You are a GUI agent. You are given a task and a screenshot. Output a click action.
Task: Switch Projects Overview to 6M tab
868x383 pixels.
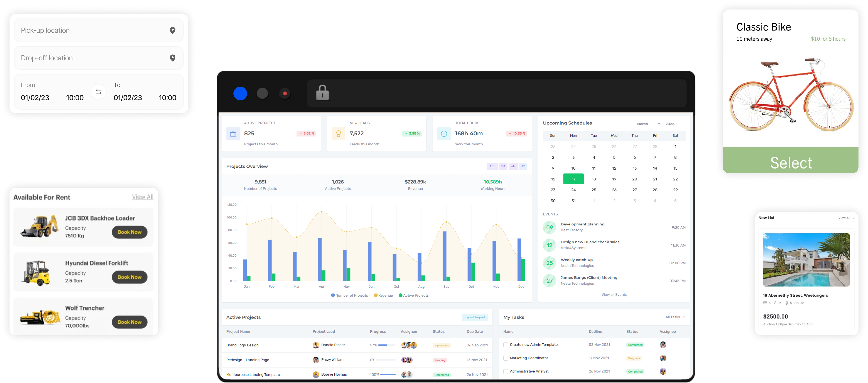point(513,166)
